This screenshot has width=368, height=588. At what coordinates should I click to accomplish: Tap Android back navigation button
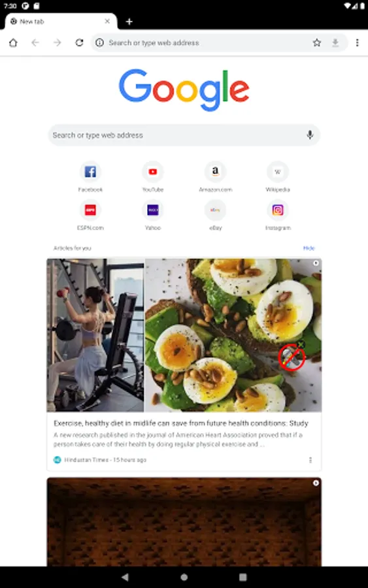125,577
